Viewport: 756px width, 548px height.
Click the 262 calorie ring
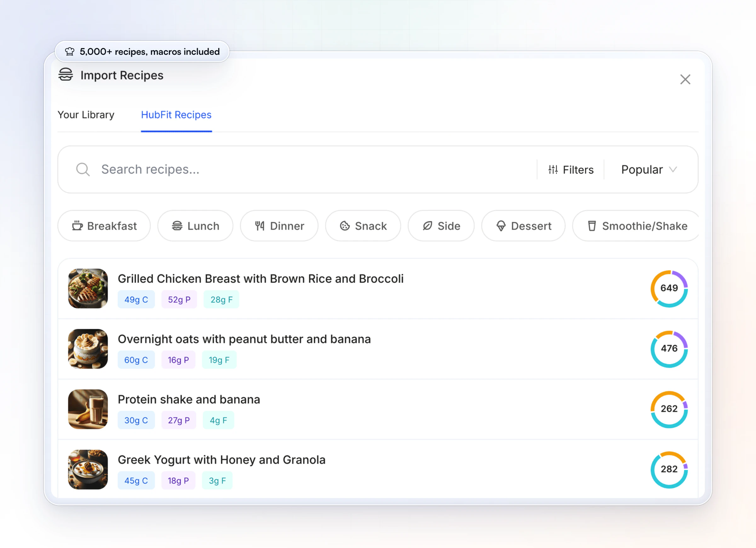669,409
